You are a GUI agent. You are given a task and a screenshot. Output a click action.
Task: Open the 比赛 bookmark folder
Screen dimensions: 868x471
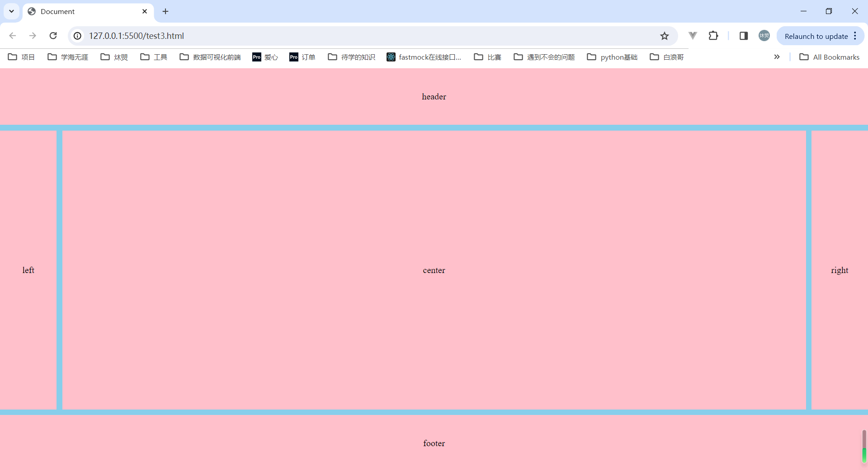(487, 57)
